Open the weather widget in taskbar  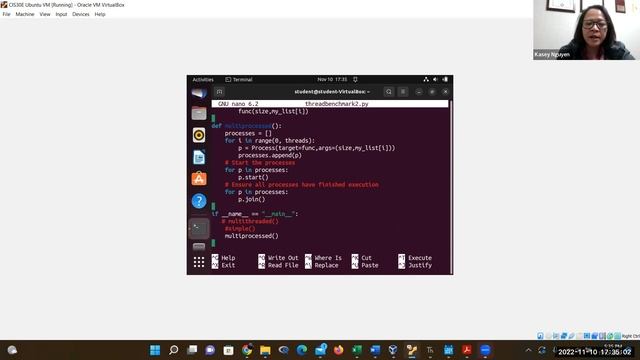tap(12, 350)
